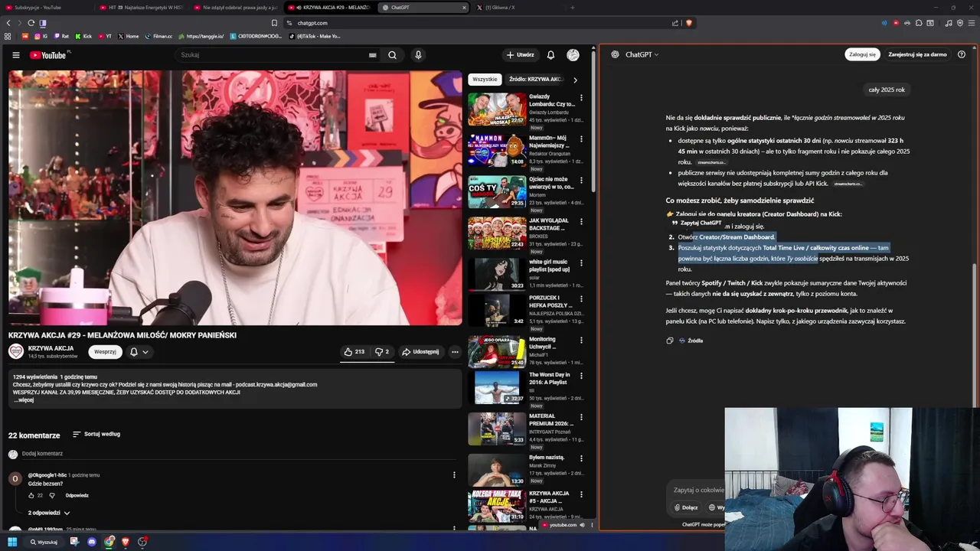Open Źródła sources under ChatGPT reply
This screenshot has height=551, width=980.
(x=691, y=341)
